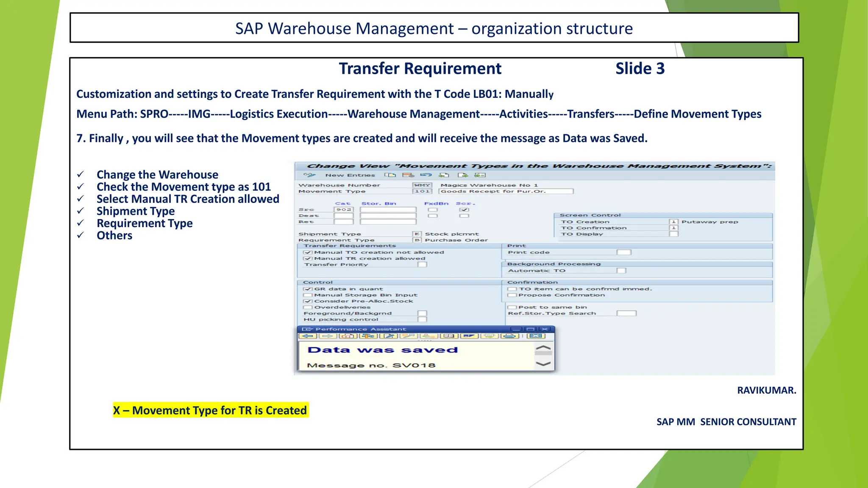Click the HU picking control input field
Screen dimensions: 868x488
coord(422,319)
